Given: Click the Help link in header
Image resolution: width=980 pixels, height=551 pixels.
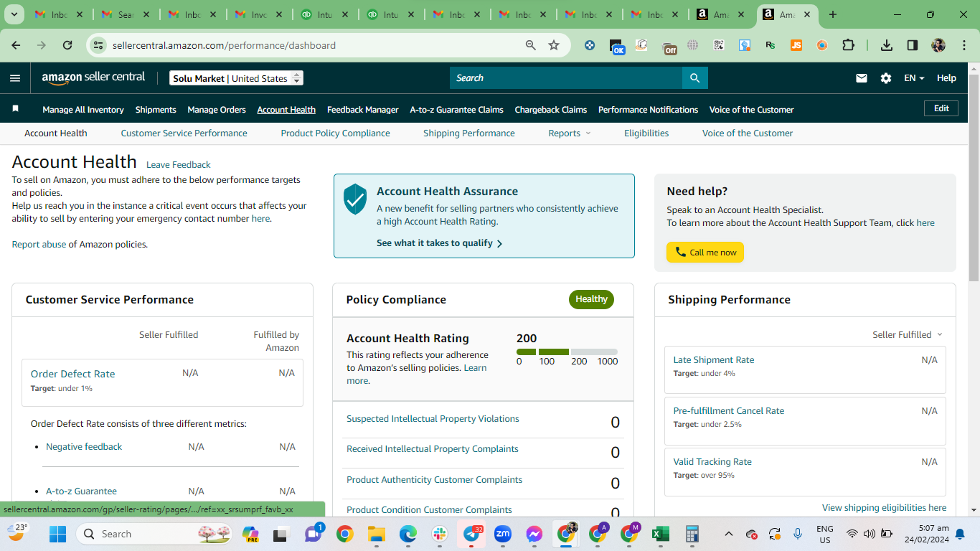Looking at the screenshot, I should pos(946,78).
